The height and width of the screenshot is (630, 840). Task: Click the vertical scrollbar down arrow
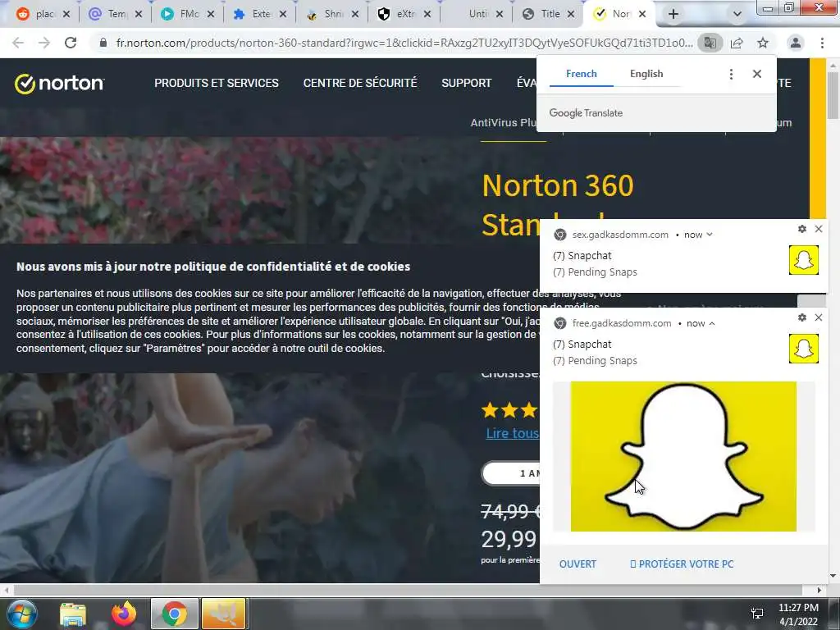tap(833, 577)
